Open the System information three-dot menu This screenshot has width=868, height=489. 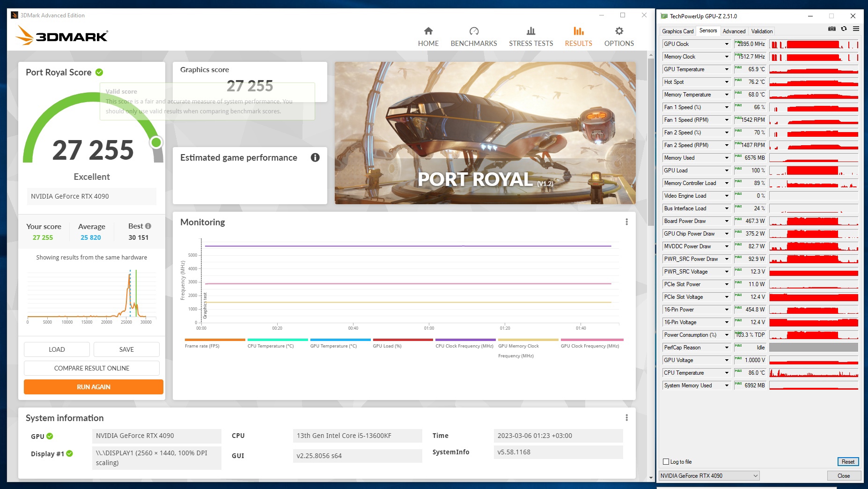click(626, 418)
